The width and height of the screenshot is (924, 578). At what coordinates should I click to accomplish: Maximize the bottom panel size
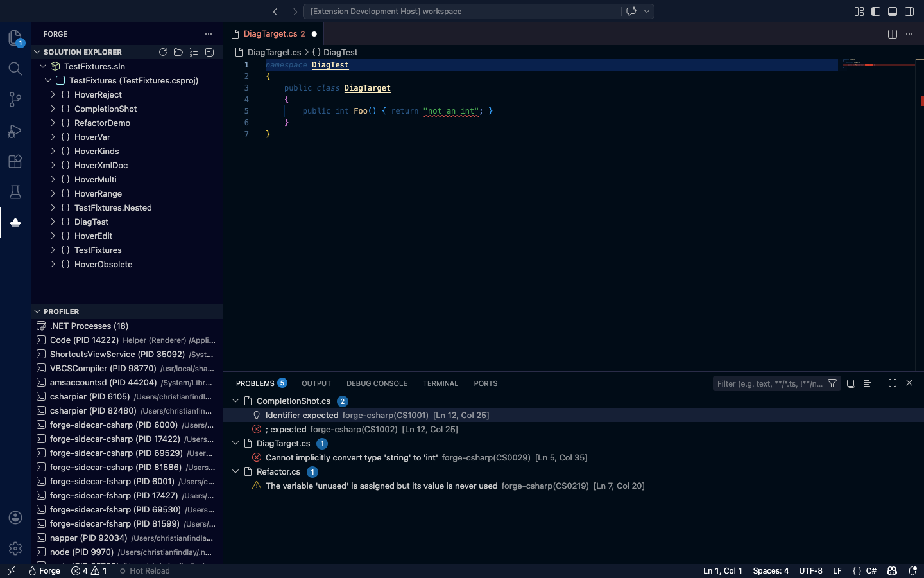(893, 383)
